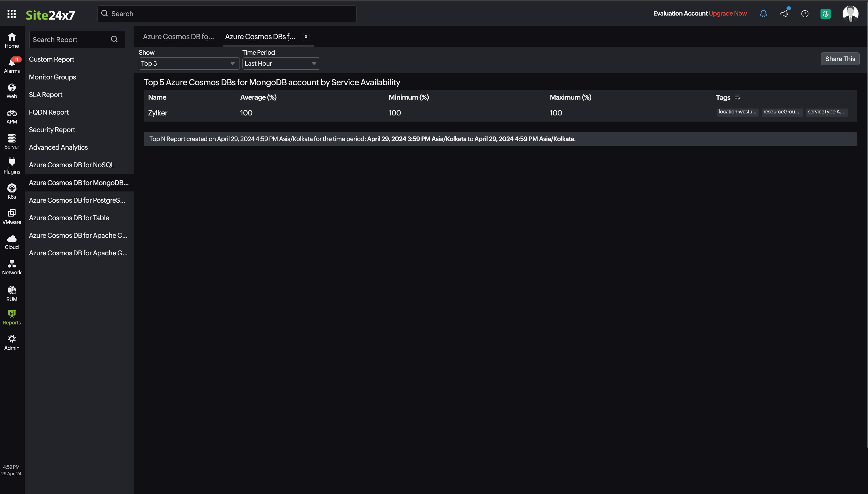The width and height of the screenshot is (868, 494).
Task: Open the apps grid launcher
Action: click(x=12, y=14)
